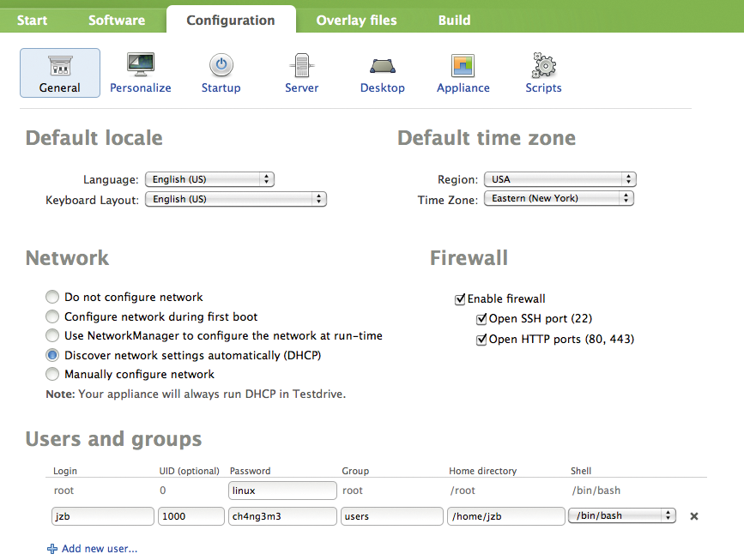Go to the Overlay files tab
Viewport: 744px width, 560px height.
pos(356,20)
